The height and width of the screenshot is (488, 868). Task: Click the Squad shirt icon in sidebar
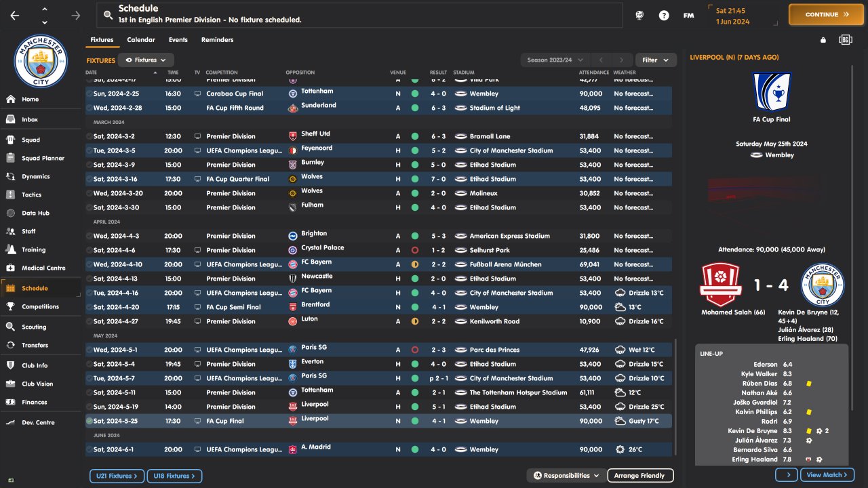11,140
